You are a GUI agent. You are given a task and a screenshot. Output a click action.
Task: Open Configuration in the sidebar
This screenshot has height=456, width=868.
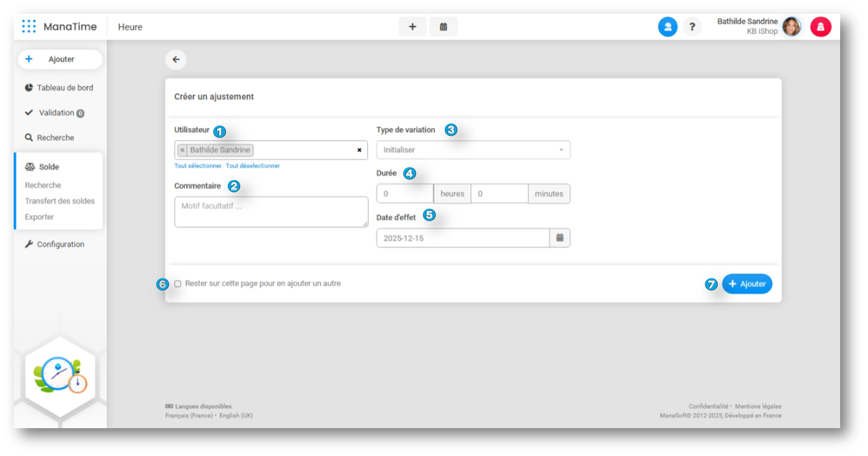click(x=60, y=244)
